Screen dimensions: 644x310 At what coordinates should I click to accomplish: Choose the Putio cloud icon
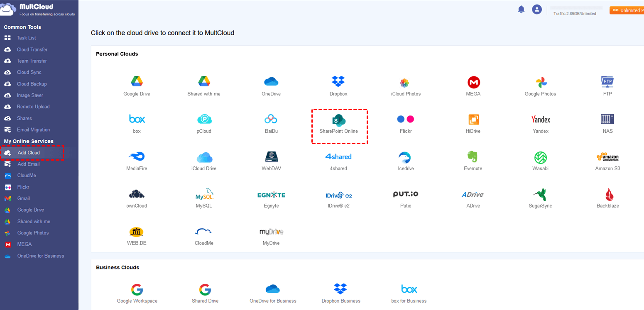[406, 194]
